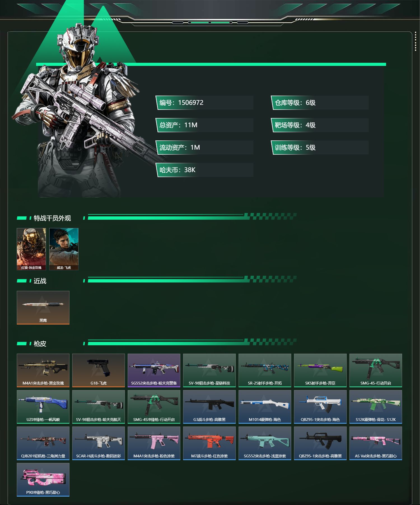Screen dimensions: 420x505
Task: View the SV-98狙击步枪-哈夫克航天 skin
Action: (x=99, y=407)
